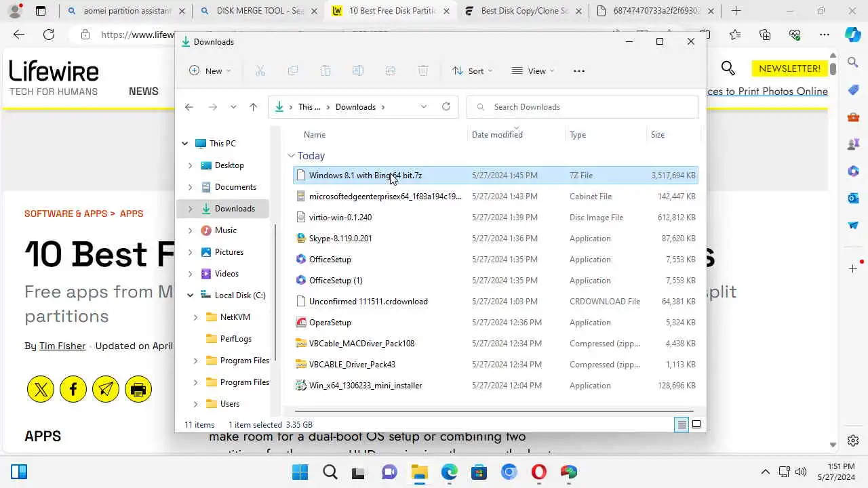The image size is (868, 488).
Task: Open Microsoft Store from taskbar
Action: pos(479,472)
